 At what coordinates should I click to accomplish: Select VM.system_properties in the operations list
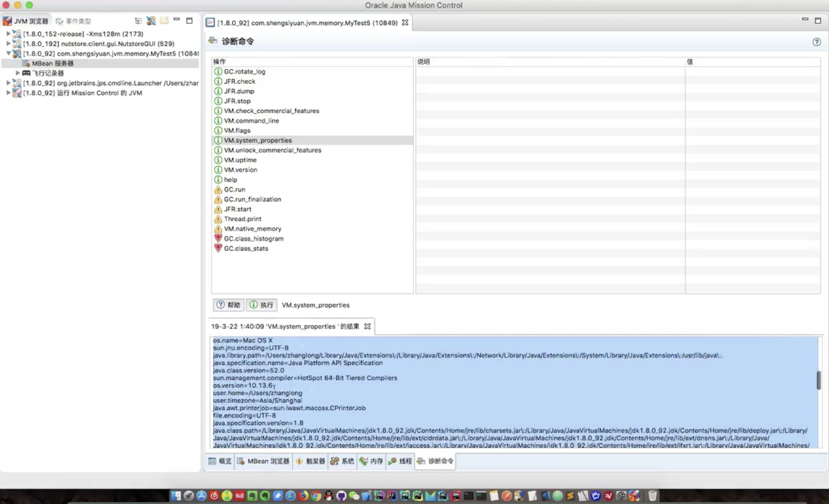click(x=312, y=140)
